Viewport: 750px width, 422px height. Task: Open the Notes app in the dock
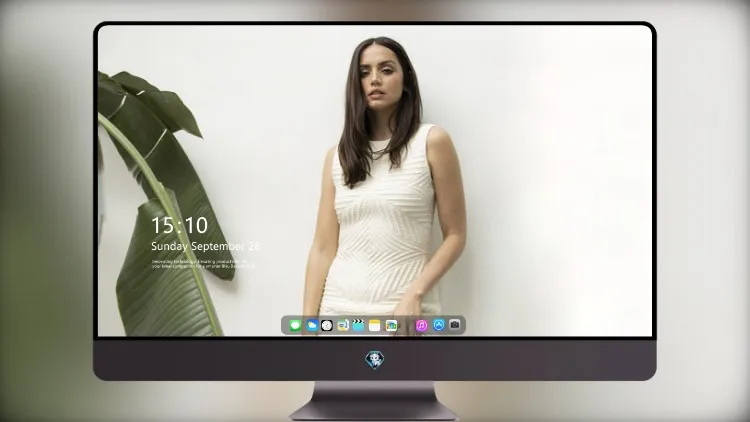pos(375,325)
